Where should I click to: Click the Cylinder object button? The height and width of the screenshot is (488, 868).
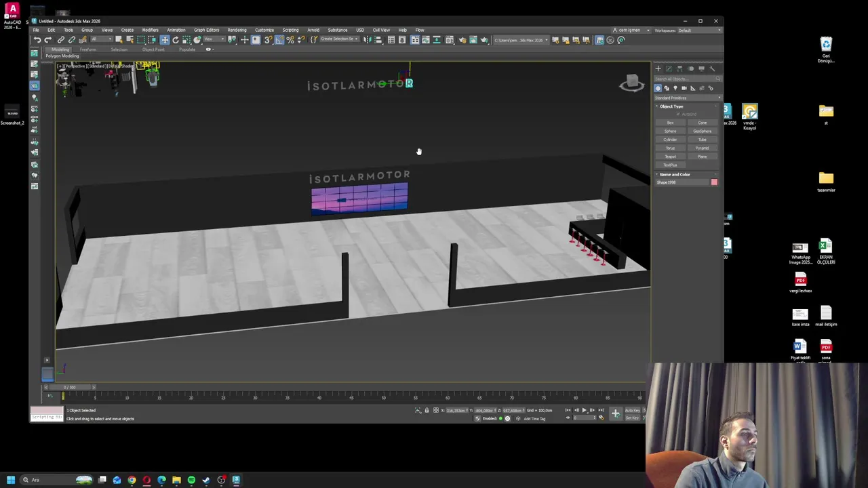670,140
